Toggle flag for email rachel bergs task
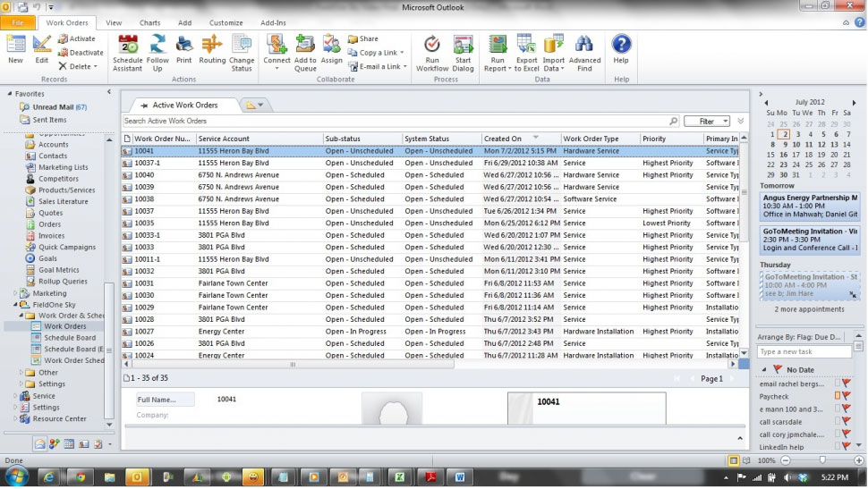Screen dimensions: 868x489 847,384
